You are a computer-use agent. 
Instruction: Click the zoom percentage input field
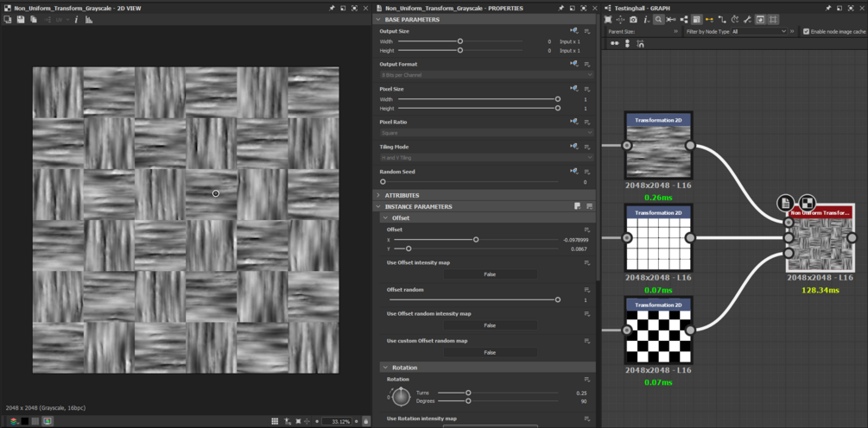[x=336, y=421]
